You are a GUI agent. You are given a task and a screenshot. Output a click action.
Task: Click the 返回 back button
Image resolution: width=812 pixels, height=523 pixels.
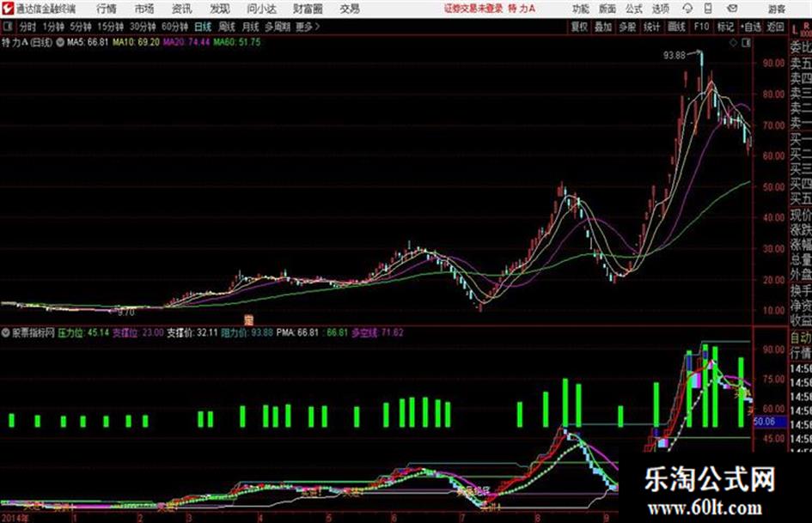coord(775,27)
